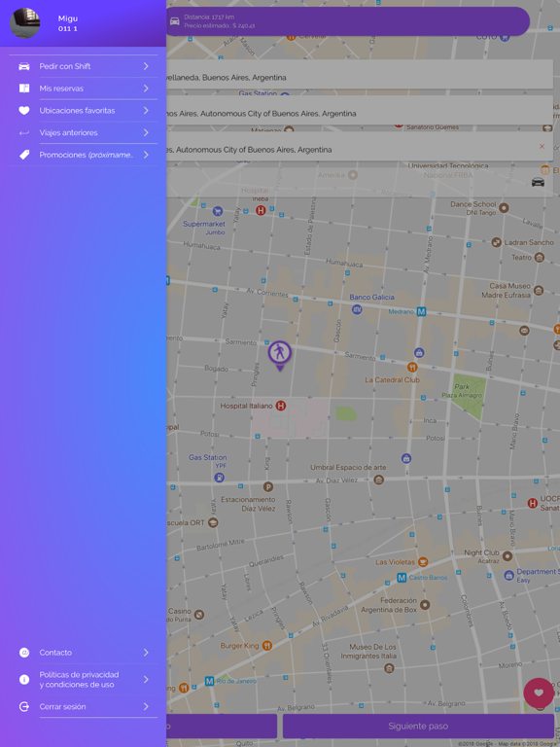The width and height of the screenshot is (560, 747).
Task: Click the Casino do Purita marker
Action: click(x=199, y=615)
